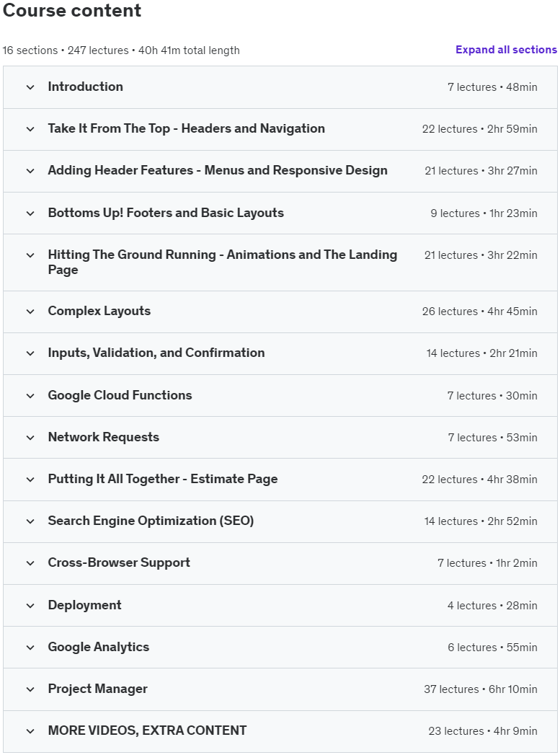560x755 pixels.
Task: Click the 9 lectures • 1hr 23min text
Action: click(484, 213)
